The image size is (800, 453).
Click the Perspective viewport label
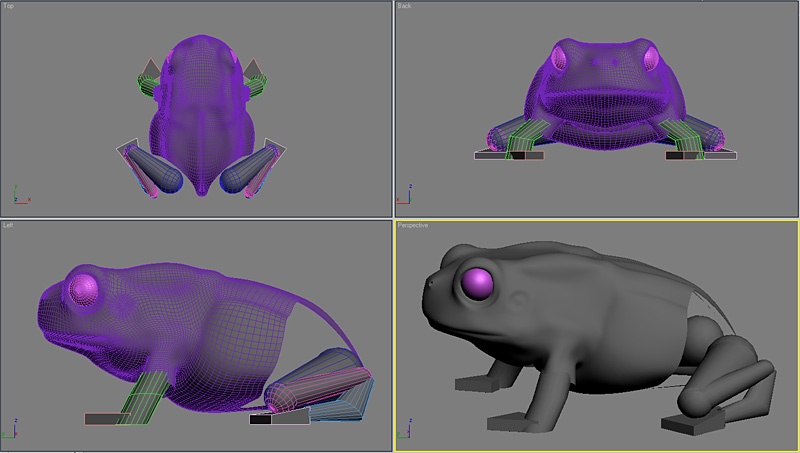[x=413, y=225]
